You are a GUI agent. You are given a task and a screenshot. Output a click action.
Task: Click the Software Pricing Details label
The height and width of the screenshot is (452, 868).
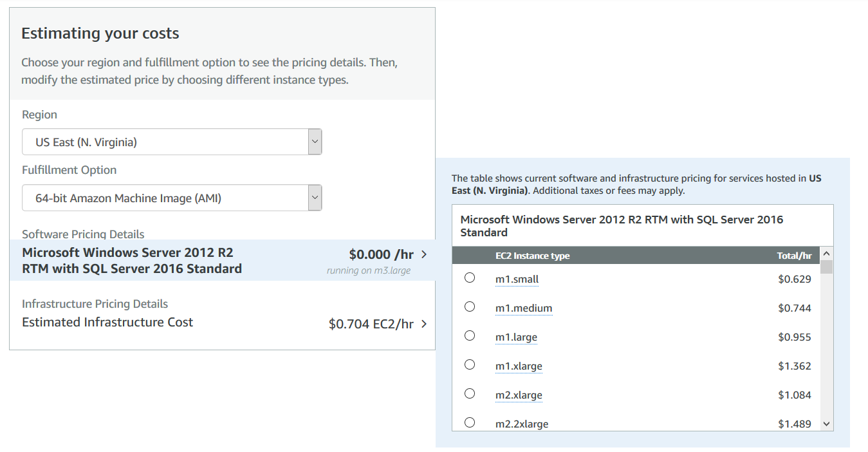click(x=83, y=234)
